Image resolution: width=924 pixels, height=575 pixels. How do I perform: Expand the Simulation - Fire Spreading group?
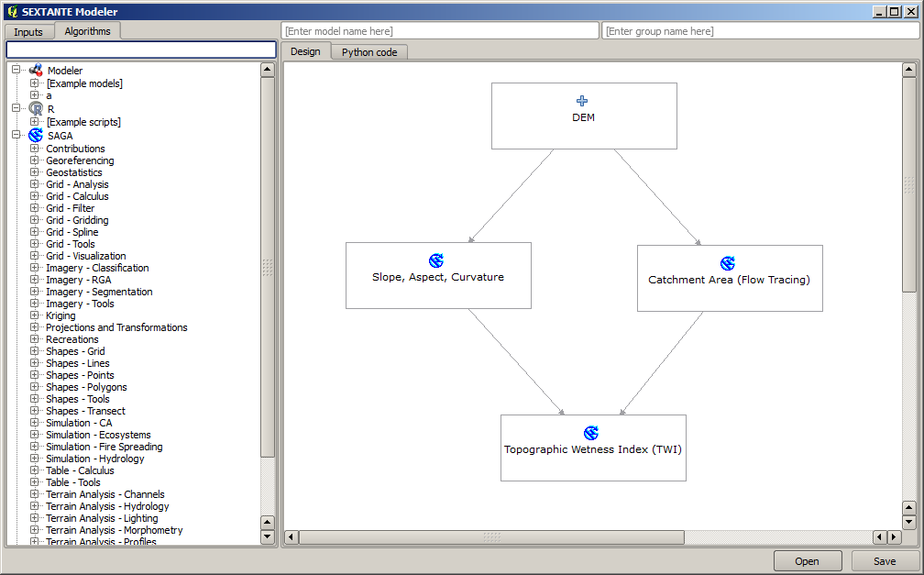click(35, 447)
